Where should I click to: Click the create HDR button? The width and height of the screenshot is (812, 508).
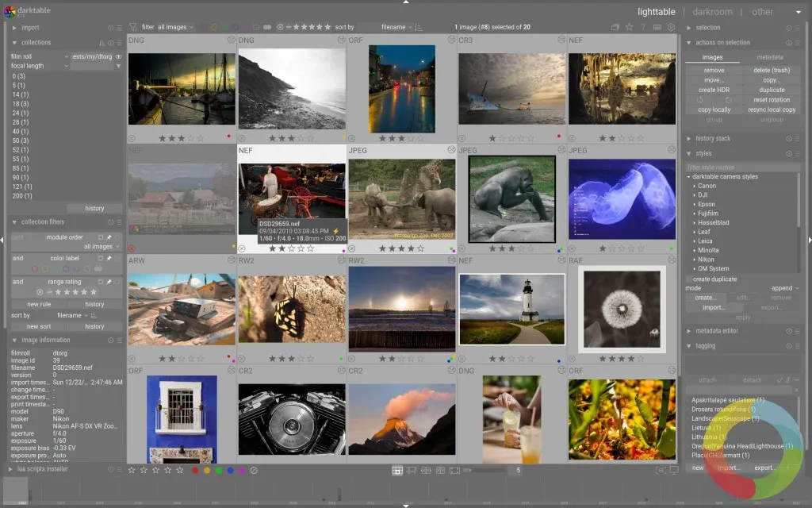coord(714,90)
